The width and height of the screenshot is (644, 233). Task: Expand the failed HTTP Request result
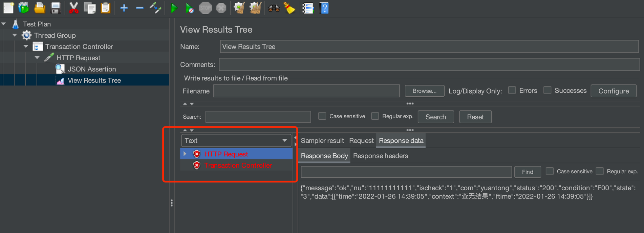(185, 154)
